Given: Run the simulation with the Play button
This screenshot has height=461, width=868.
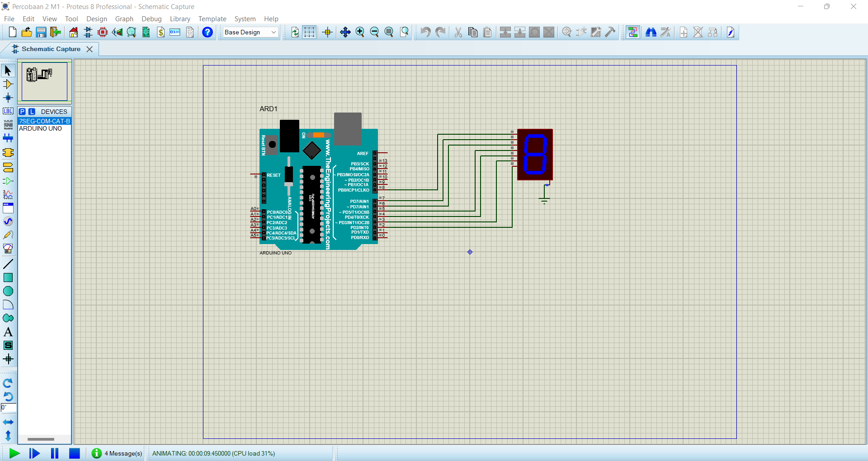Looking at the screenshot, I should pyautogui.click(x=14, y=453).
